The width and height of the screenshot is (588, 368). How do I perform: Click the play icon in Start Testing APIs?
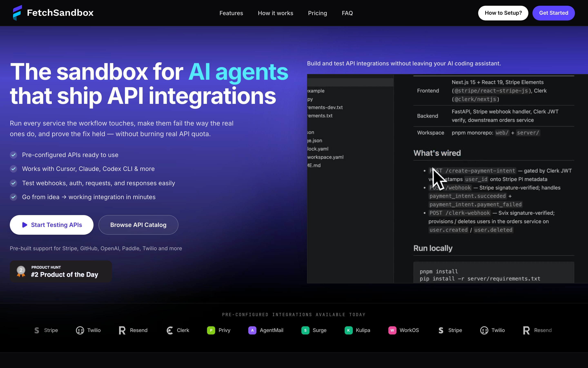click(x=24, y=225)
